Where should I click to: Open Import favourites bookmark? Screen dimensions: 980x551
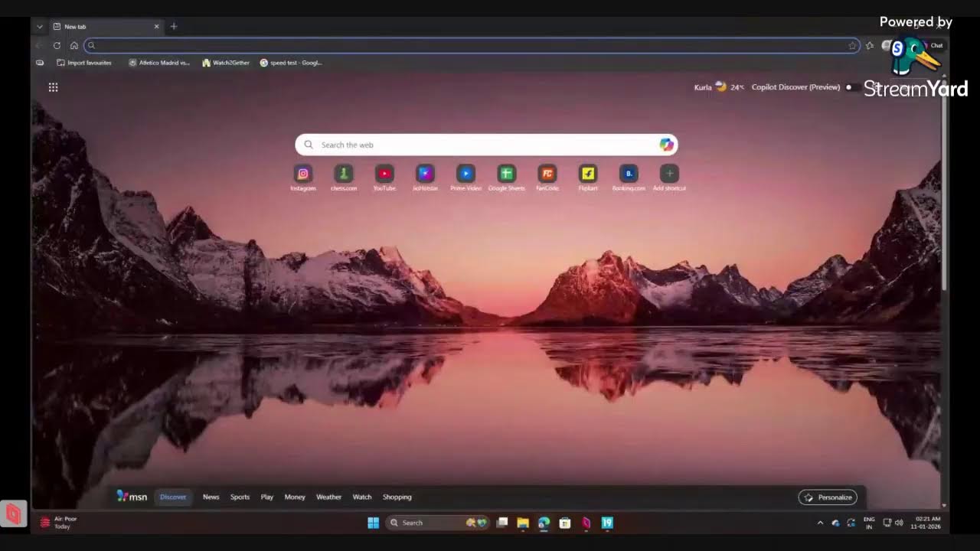click(84, 63)
